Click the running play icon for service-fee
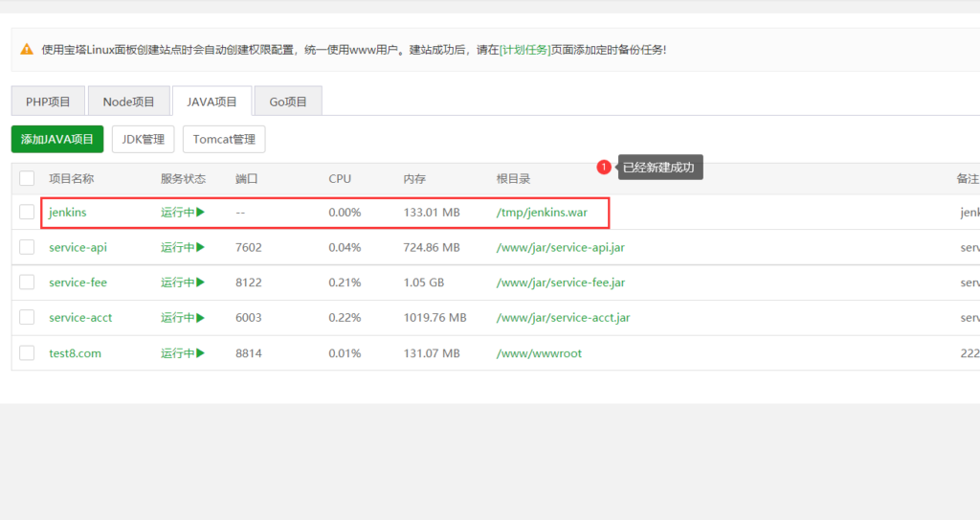Screen dimensions: 980x520 tap(201, 283)
